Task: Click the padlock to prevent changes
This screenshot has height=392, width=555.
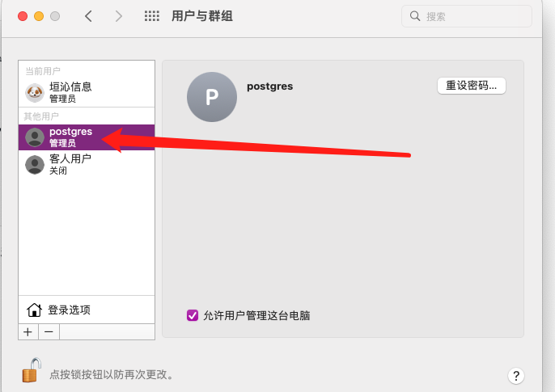Action: click(x=32, y=370)
